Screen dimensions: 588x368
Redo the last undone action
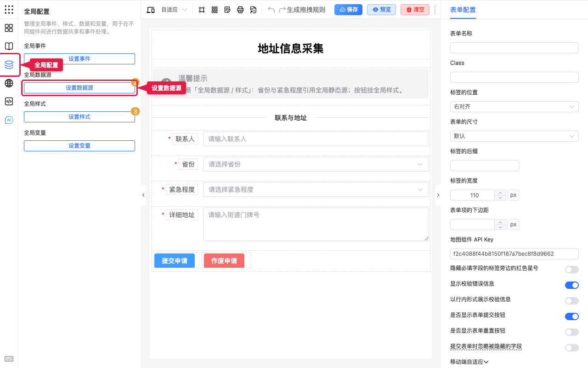[282, 10]
